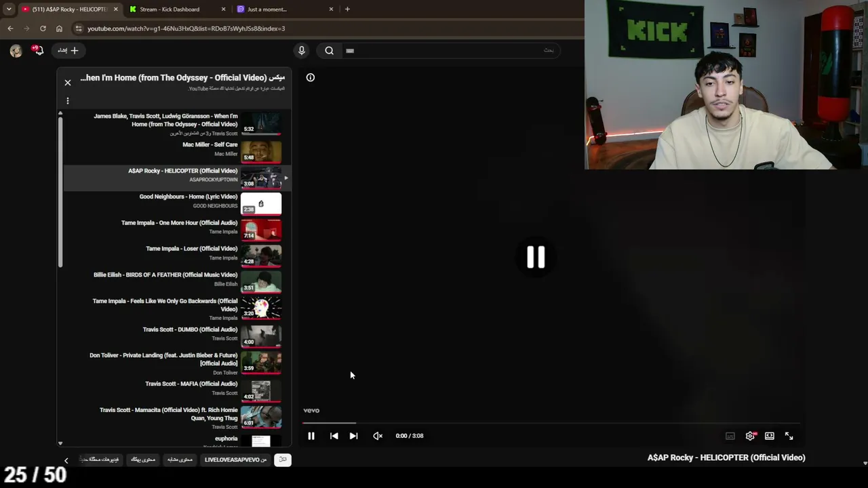View site information in address bar
This screenshot has height=488, width=868.
(79, 28)
